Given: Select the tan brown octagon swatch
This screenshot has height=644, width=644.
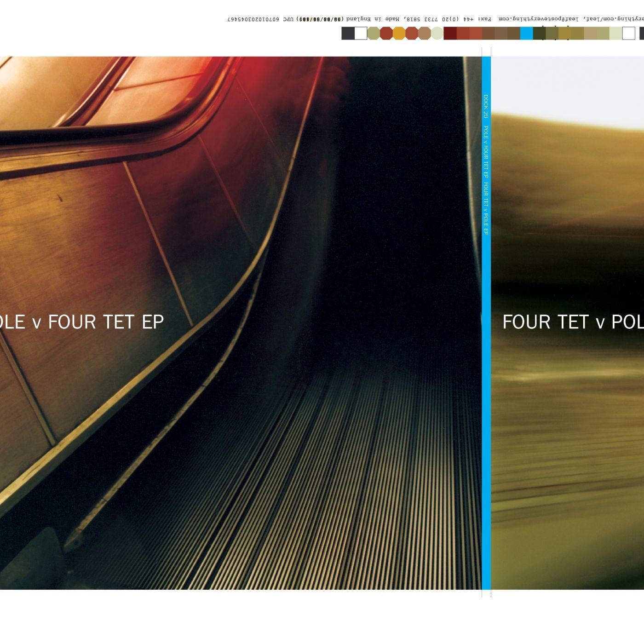Looking at the screenshot, I should pyautogui.click(x=424, y=33).
